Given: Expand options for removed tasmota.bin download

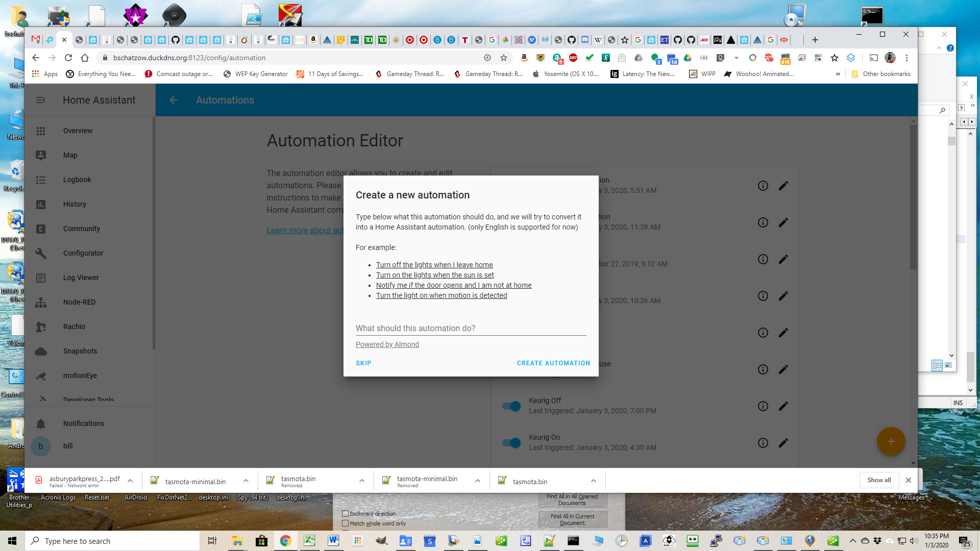Looking at the screenshot, I should (x=362, y=481).
